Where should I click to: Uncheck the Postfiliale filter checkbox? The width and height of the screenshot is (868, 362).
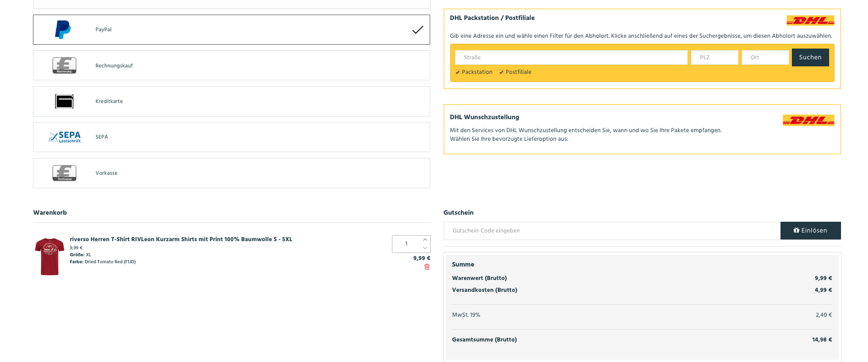tap(501, 72)
